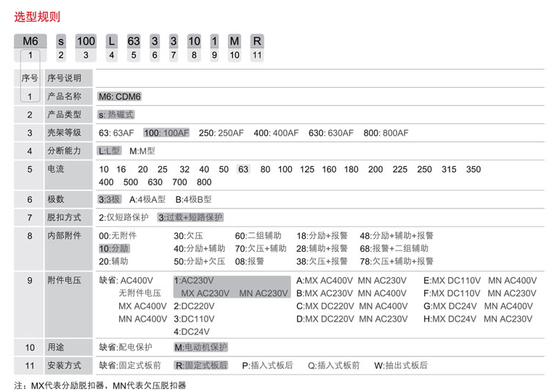This screenshot has height=392, width=552.
Task: Click the "M:电动机保护" usage option
Action: 201,347
